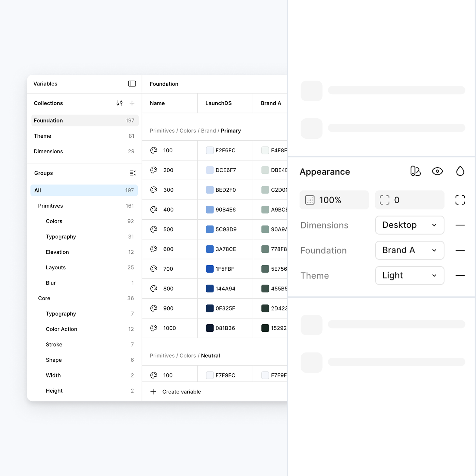This screenshot has width=476, height=476.
Task: Open the Color Action group
Action: [x=62, y=329]
